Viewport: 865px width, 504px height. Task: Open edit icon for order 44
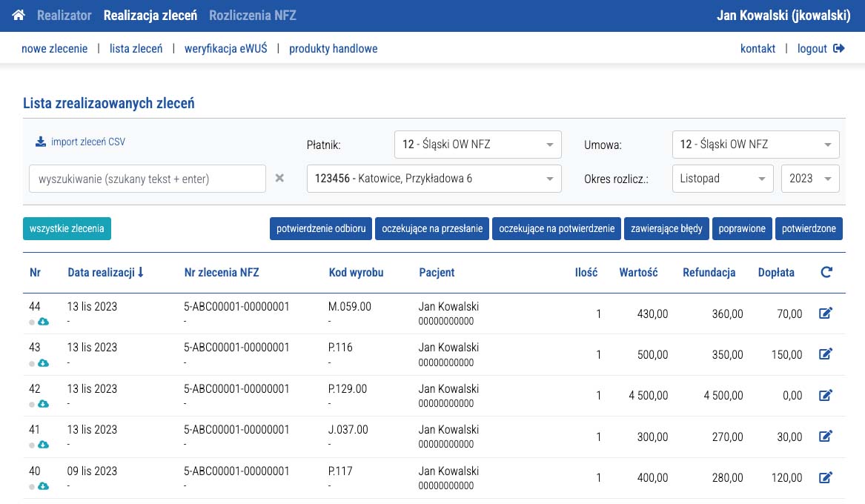tap(826, 314)
